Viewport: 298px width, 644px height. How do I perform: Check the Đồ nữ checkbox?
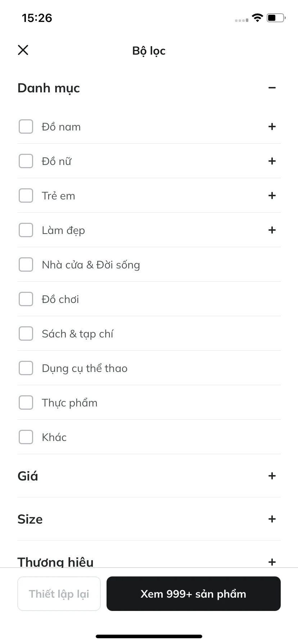[26, 161]
